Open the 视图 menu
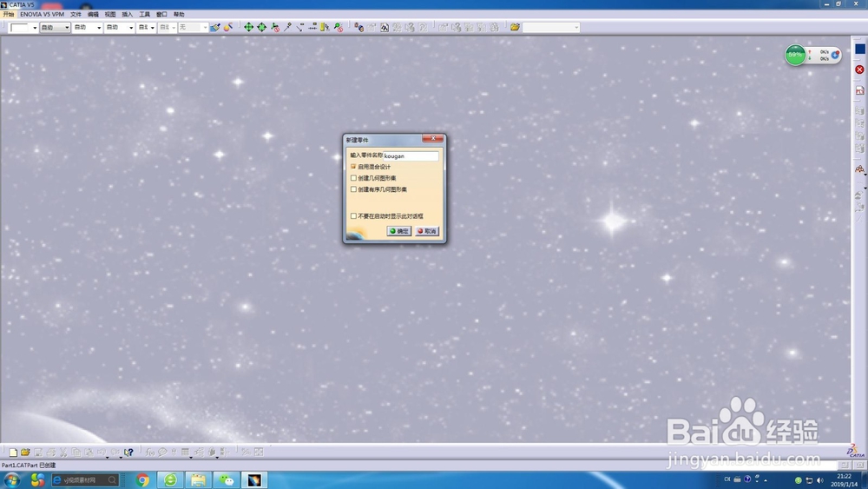The image size is (868, 489). 110,15
